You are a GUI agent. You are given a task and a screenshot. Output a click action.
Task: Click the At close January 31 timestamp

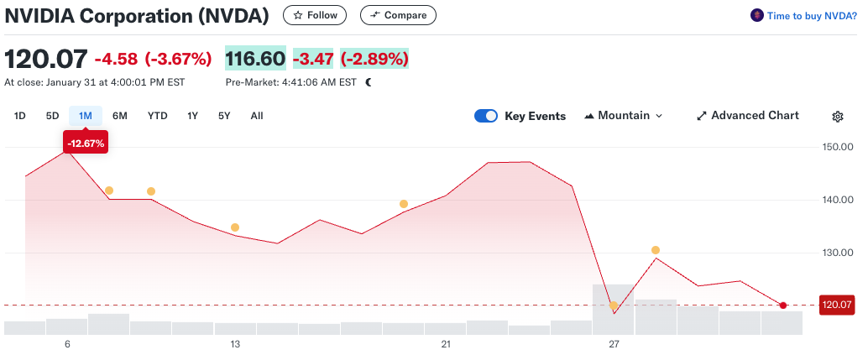click(95, 82)
